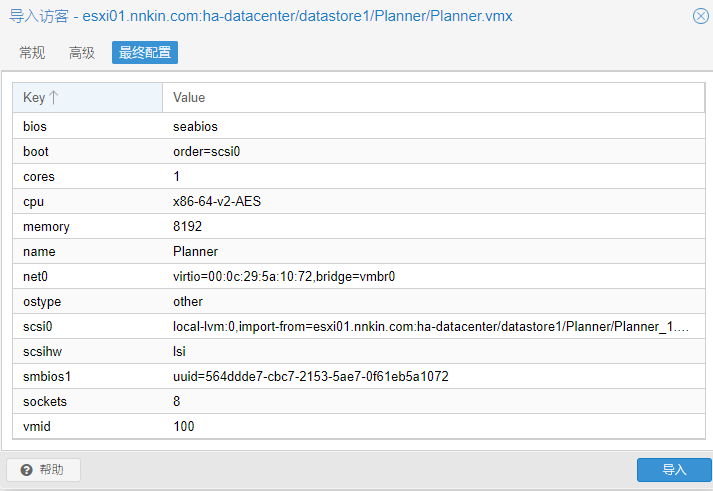Click the smbios1 uuid row

pos(358,377)
